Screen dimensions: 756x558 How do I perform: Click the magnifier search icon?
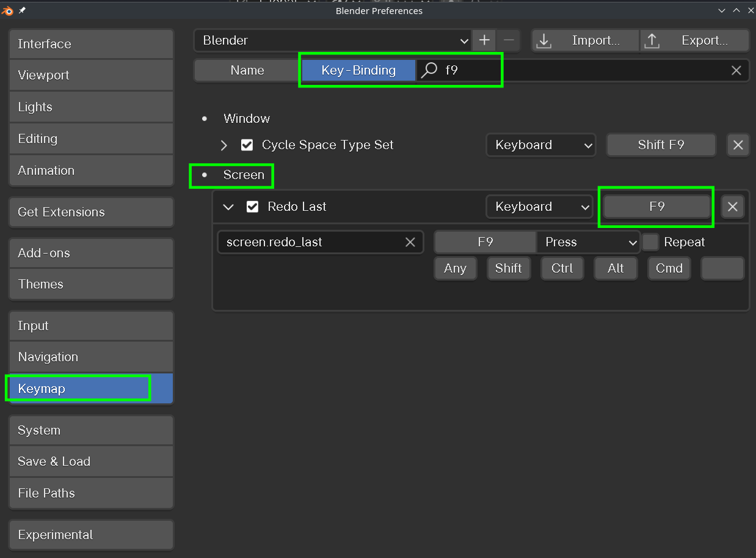(430, 70)
